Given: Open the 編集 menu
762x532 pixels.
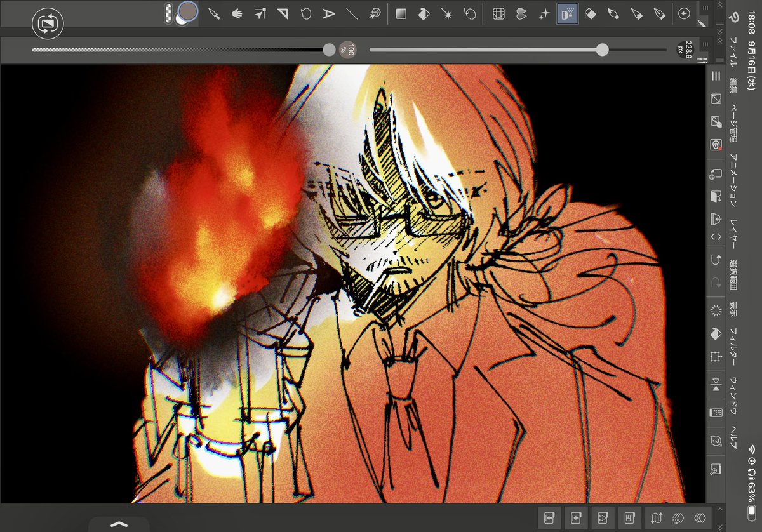Looking at the screenshot, I should coord(733,86).
